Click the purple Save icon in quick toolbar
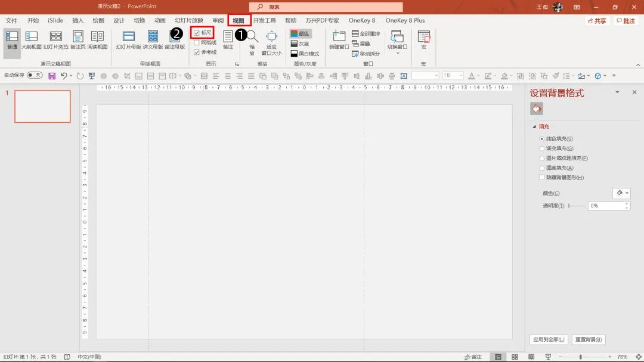Image resolution: width=644 pixels, height=362 pixels. (52, 76)
